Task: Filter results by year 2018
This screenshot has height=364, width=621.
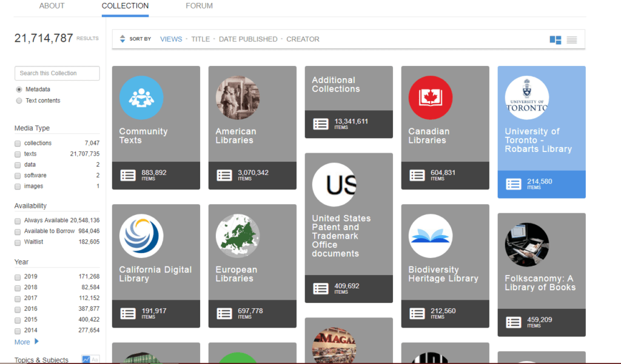Action: click(x=18, y=288)
